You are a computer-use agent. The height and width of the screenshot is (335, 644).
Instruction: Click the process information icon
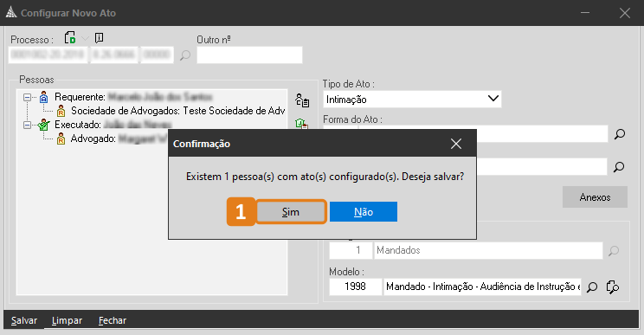(99, 38)
